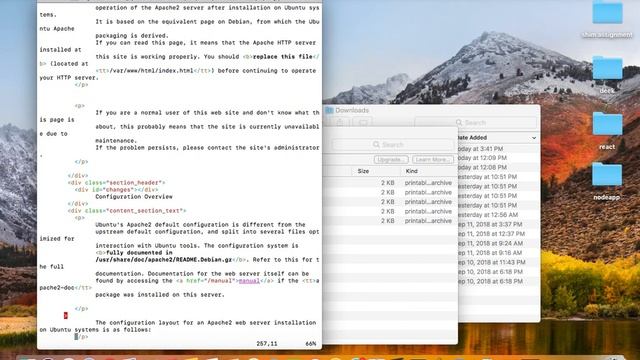This screenshot has height=360, width=640.
Task: Select the item added Yesterday at 12:56 AM
Action: pos(498,215)
